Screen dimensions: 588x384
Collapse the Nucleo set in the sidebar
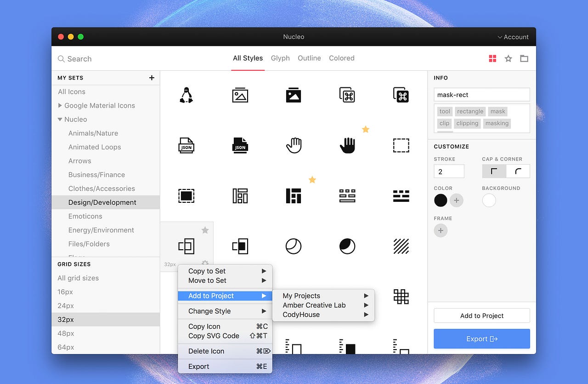(x=59, y=119)
